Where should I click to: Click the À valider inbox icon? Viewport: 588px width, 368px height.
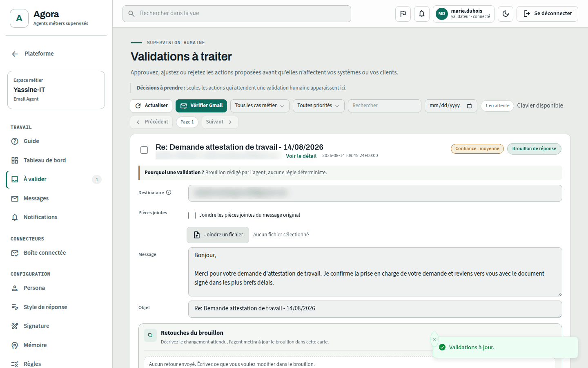pos(15,179)
